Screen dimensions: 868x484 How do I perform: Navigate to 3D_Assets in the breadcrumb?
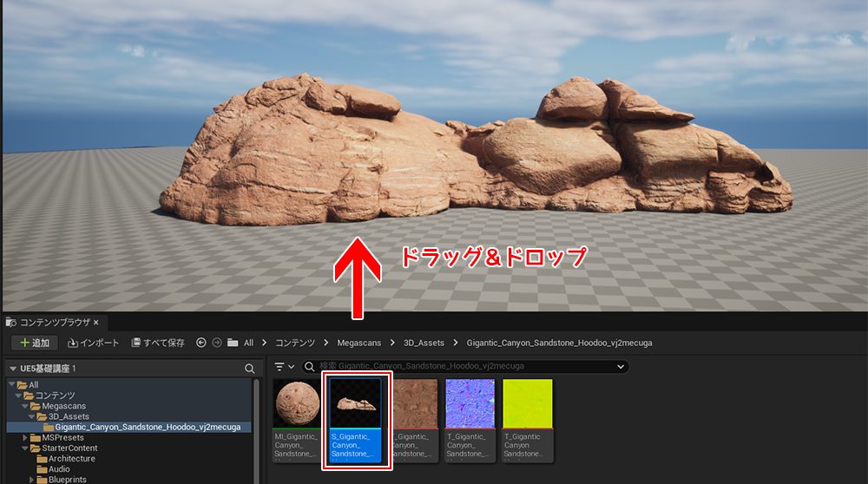tap(425, 343)
